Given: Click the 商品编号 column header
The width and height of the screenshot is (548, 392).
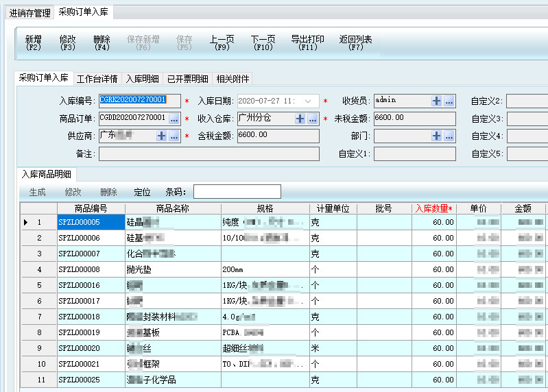Looking at the screenshot, I should [x=91, y=208].
